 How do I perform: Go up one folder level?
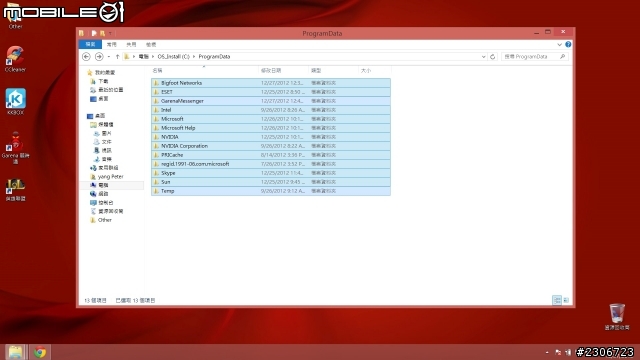[x=118, y=57]
